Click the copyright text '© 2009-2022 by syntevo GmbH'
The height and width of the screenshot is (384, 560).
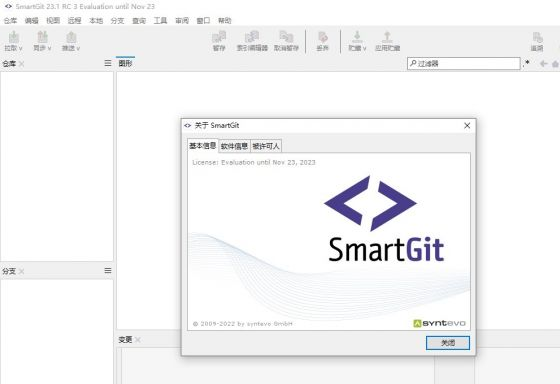242,324
